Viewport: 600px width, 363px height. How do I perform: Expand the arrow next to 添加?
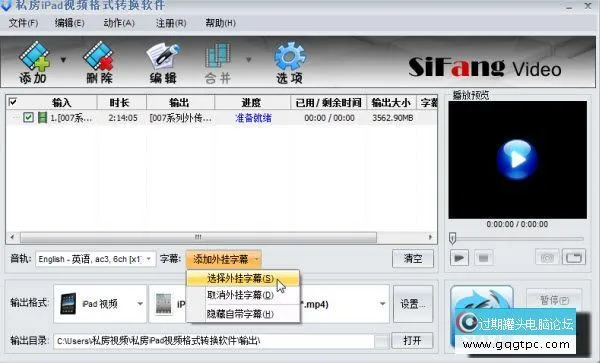click(x=64, y=60)
